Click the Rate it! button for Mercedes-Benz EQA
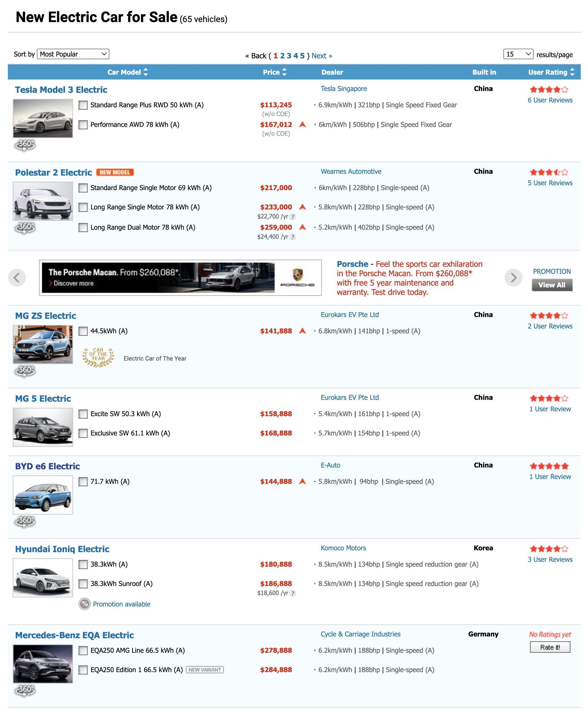Screen dimensions: 588x712 click(x=550, y=647)
